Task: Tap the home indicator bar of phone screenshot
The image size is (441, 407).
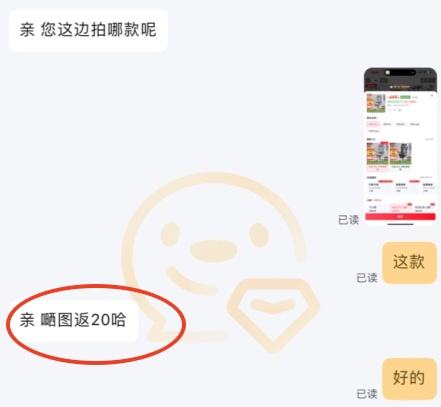Action: (x=400, y=224)
